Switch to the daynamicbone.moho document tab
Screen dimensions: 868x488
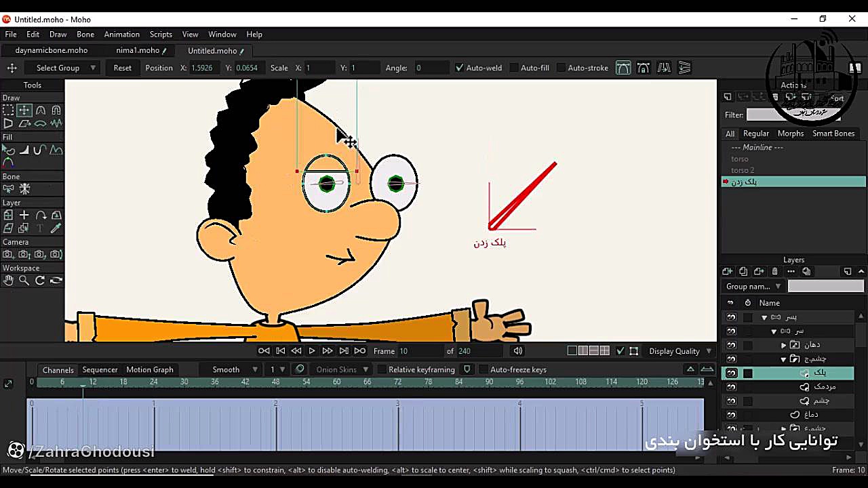(x=52, y=50)
